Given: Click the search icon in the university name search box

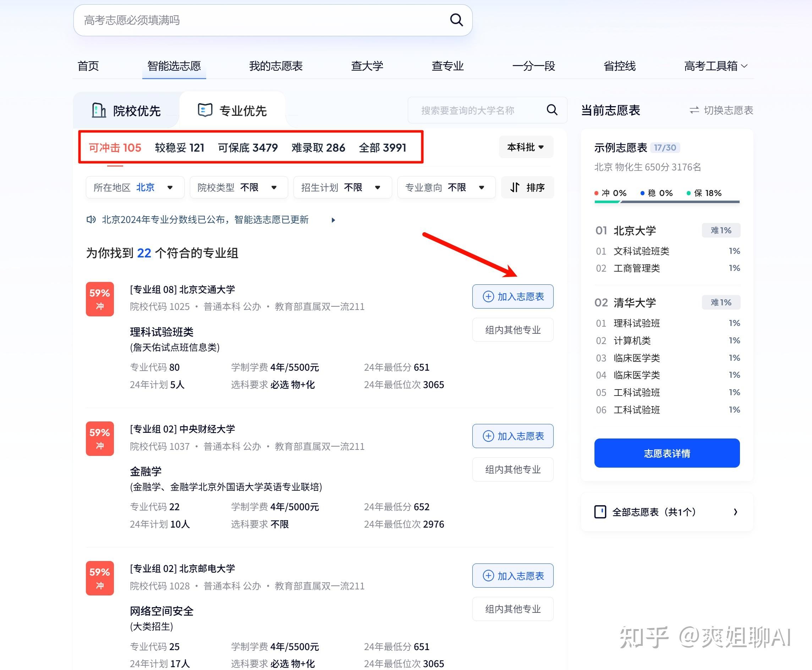Looking at the screenshot, I should 552,110.
